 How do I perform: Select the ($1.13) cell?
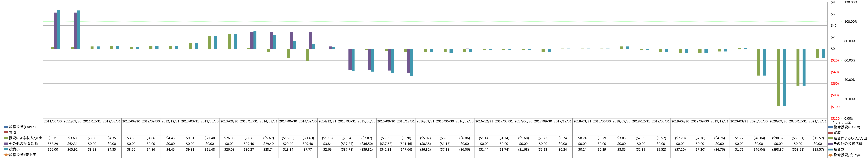(x=445, y=144)
